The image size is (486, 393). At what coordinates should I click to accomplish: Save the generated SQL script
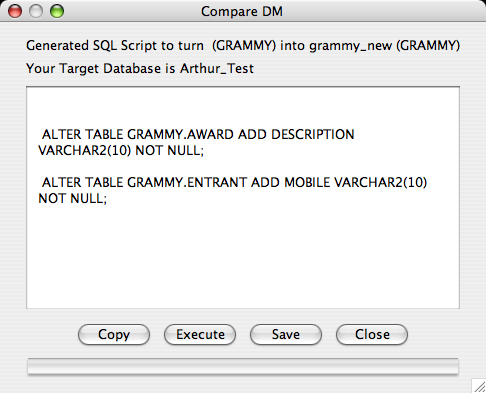pyautogui.click(x=286, y=334)
